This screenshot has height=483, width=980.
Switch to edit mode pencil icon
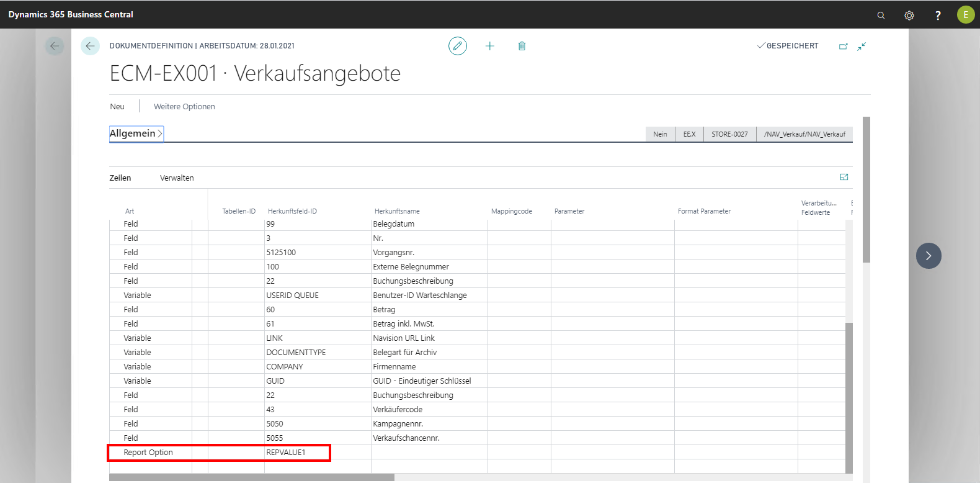458,46
